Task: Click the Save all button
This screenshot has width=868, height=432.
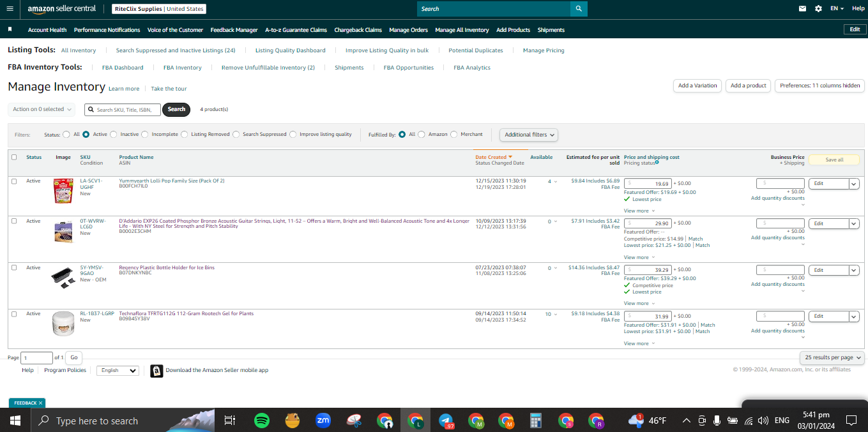Action: click(x=834, y=160)
